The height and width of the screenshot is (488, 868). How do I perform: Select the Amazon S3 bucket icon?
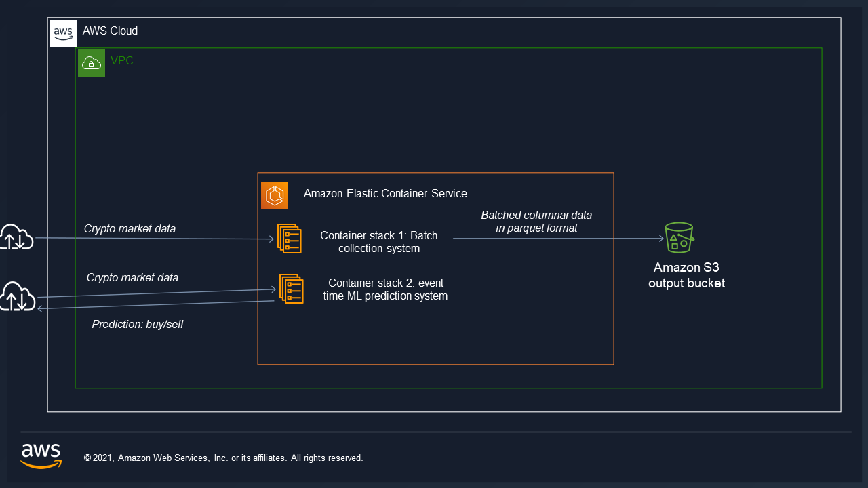(x=679, y=237)
